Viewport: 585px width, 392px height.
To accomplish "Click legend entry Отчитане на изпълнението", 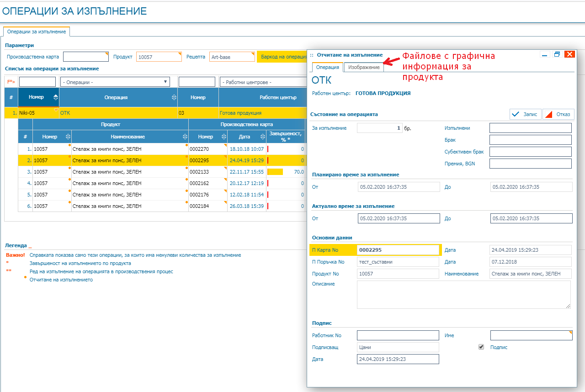I will click(61, 280).
